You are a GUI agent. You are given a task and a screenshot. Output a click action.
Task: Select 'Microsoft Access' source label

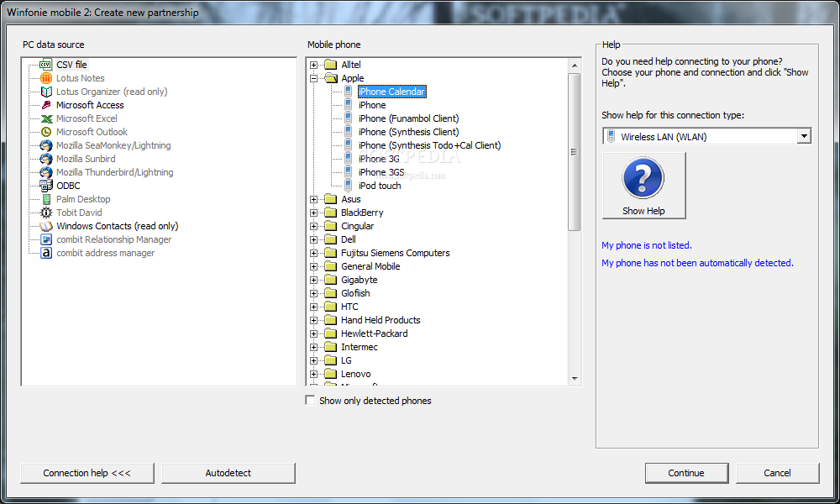click(x=90, y=105)
